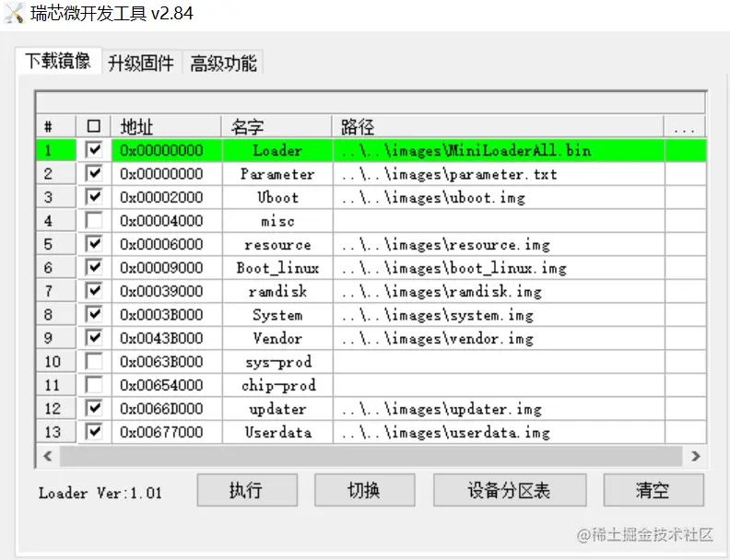
Task: Click row number 13 header
Action: 56,432
